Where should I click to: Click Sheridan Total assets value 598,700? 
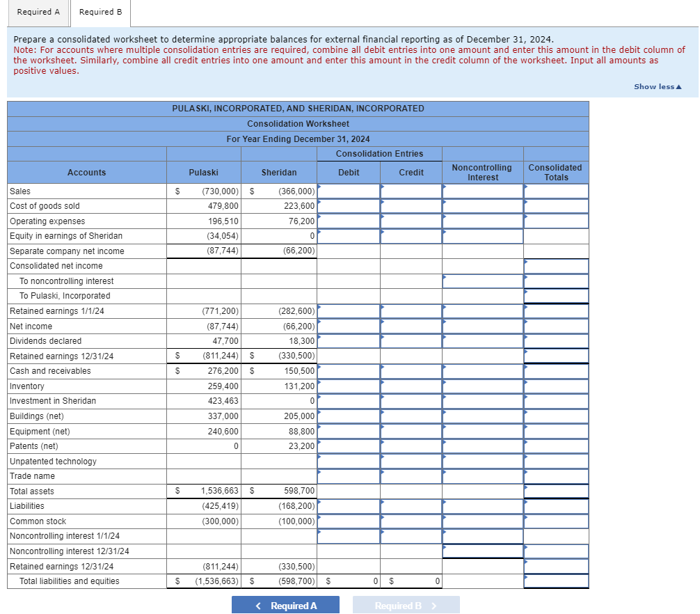coord(299,491)
